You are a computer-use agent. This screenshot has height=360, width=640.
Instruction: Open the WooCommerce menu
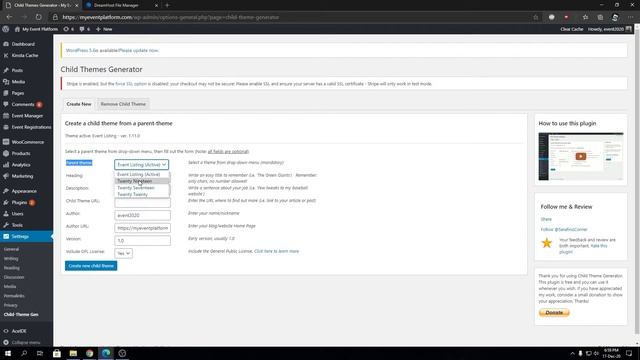pyautogui.click(x=27, y=142)
